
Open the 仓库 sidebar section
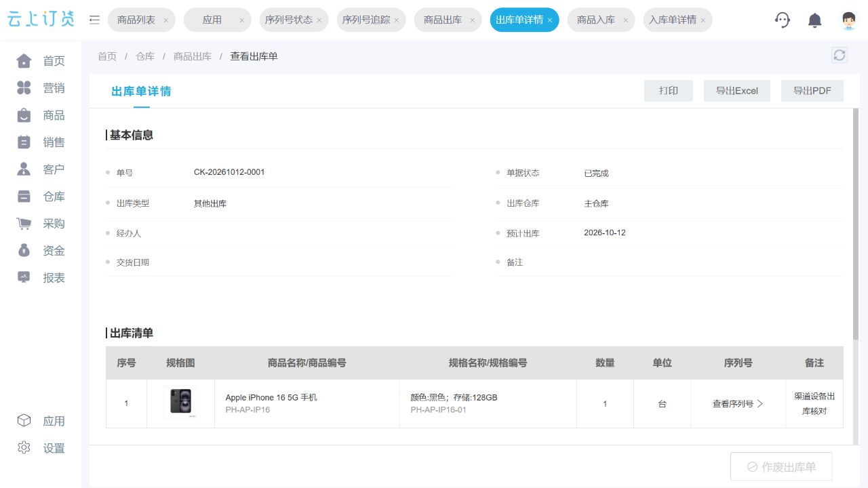(41, 197)
